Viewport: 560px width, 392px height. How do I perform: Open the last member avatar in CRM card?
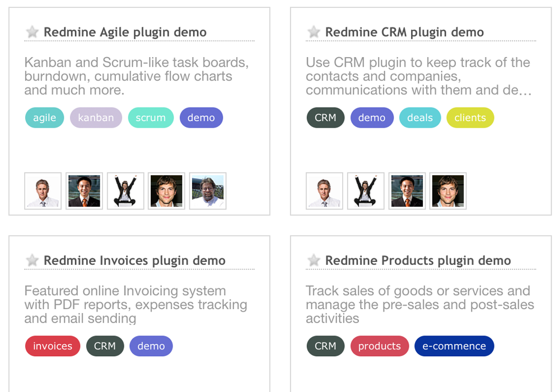(x=448, y=191)
